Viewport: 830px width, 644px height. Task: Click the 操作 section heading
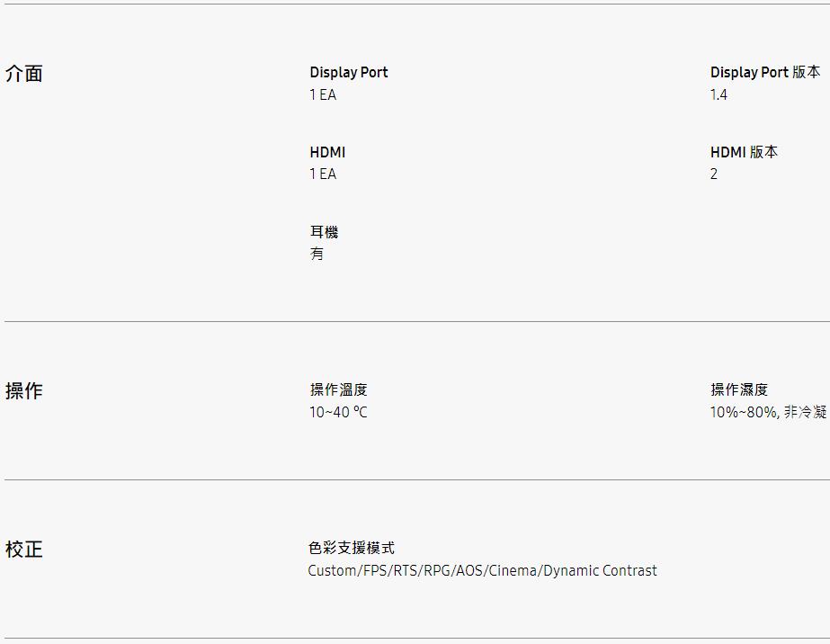(24, 391)
